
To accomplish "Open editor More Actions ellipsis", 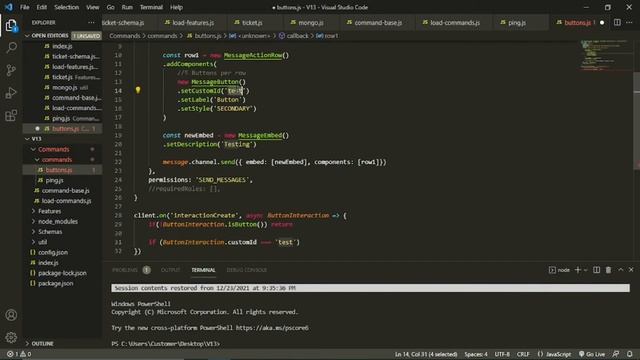I will 629,22.
